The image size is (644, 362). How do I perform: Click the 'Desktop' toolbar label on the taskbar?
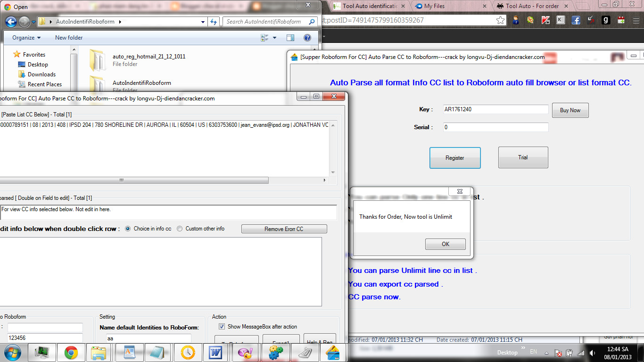pyautogui.click(x=507, y=353)
